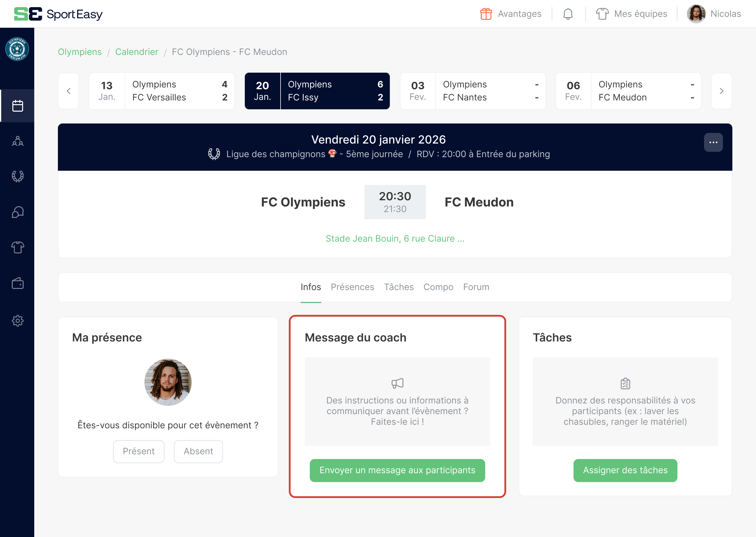
Task: Open the competitions laurel icon
Action: (17, 176)
